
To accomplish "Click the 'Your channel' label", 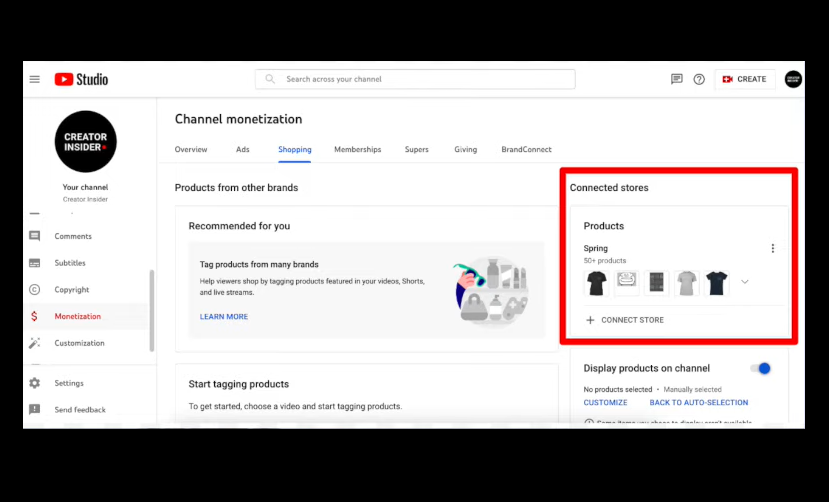I will [85, 187].
